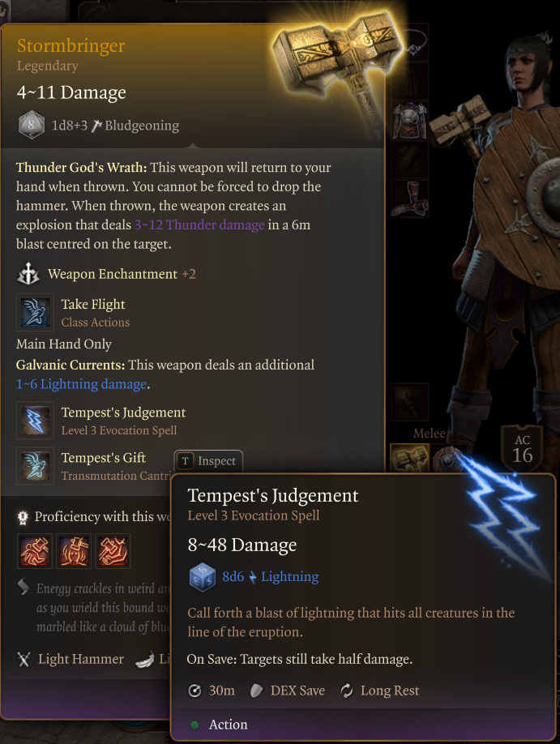The image size is (560, 744).
Task: Click the Inspect button
Action: coord(208,460)
